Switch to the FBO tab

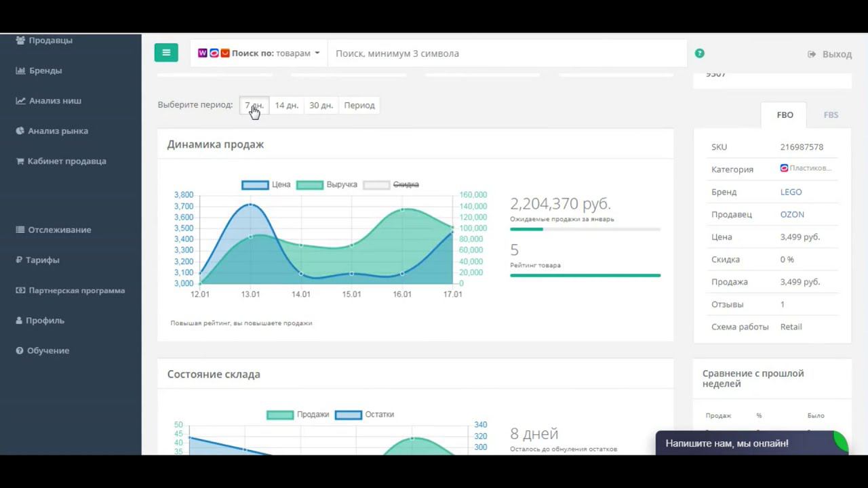coord(785,115)
